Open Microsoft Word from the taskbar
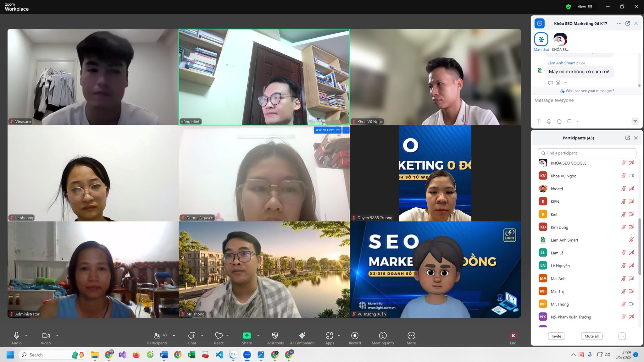This screenshot has width=644, height=362. [x=164, y=355]
